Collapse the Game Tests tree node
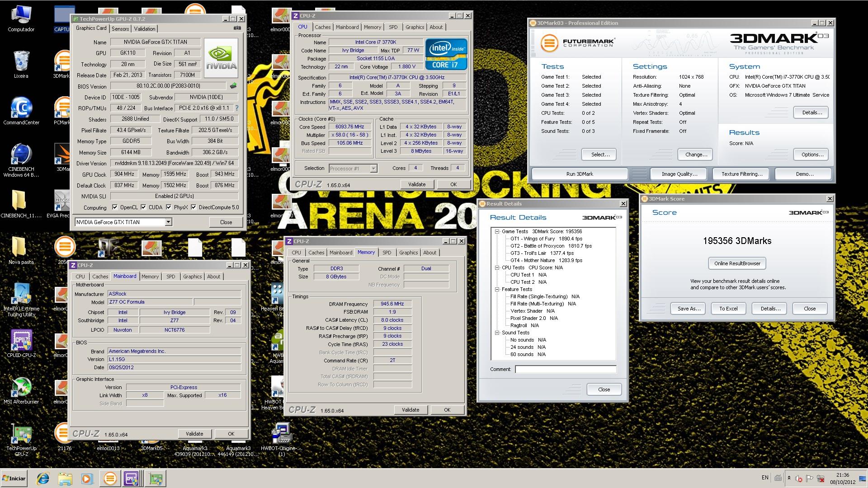Viewport: 868px width, 488px height. tap(497, 231)
